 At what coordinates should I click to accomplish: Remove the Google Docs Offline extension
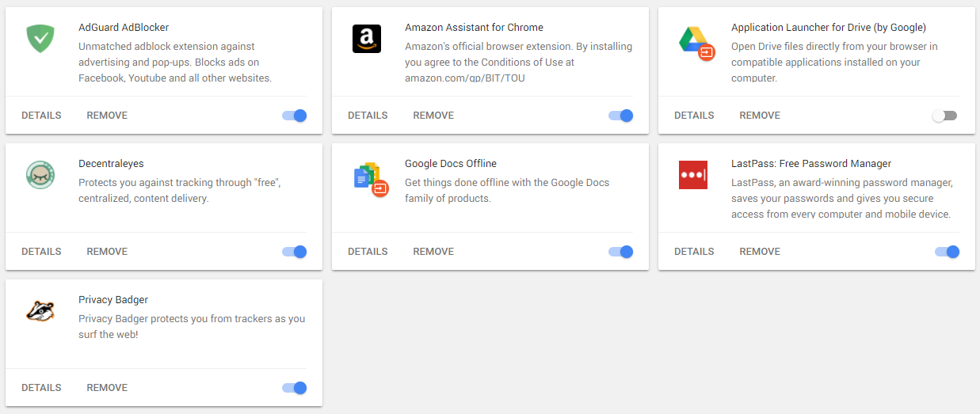433,252
